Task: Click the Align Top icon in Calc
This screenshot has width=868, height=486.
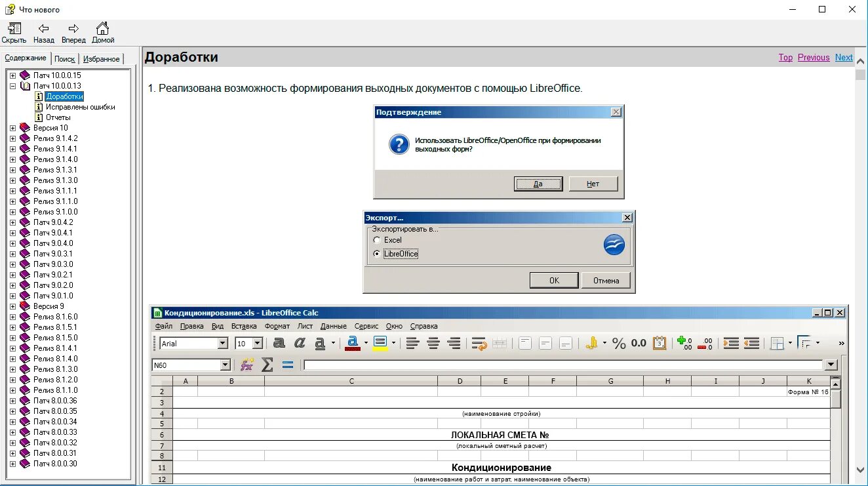Action: click(x=524, y=343)
